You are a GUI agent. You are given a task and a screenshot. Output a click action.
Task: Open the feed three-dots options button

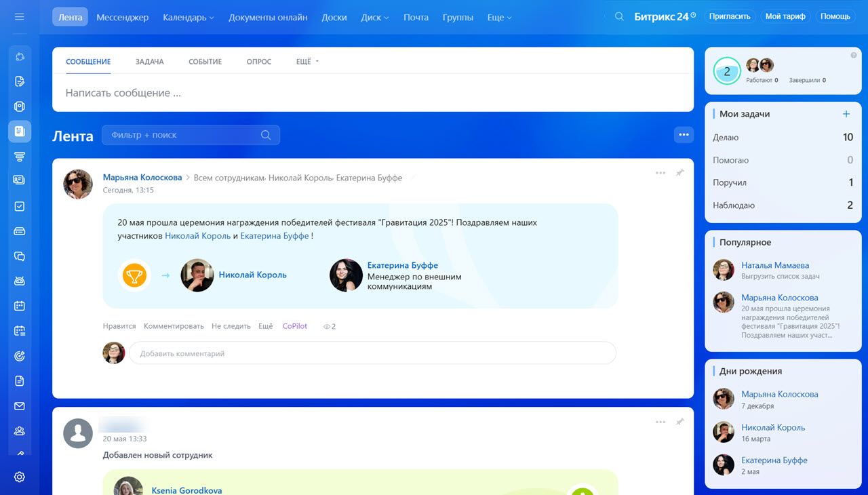684,135
